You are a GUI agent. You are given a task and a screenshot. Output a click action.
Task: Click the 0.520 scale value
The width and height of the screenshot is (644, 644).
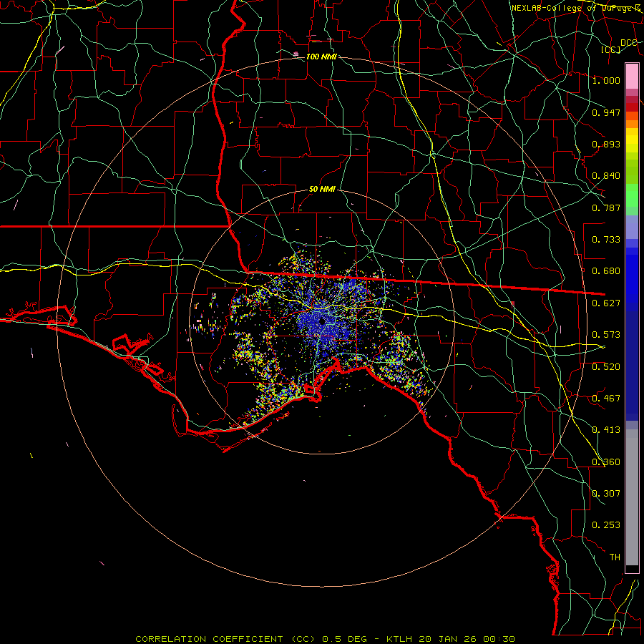click(606, 367)
